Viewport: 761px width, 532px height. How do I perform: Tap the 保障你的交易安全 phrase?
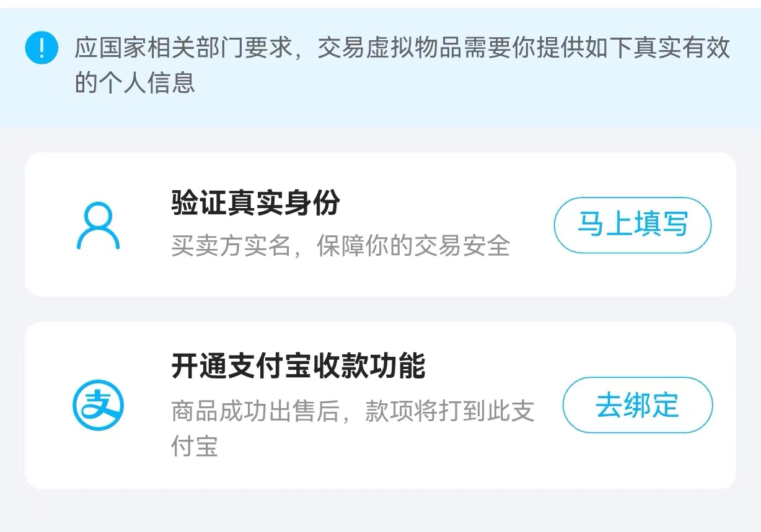(x=413, y=246)
